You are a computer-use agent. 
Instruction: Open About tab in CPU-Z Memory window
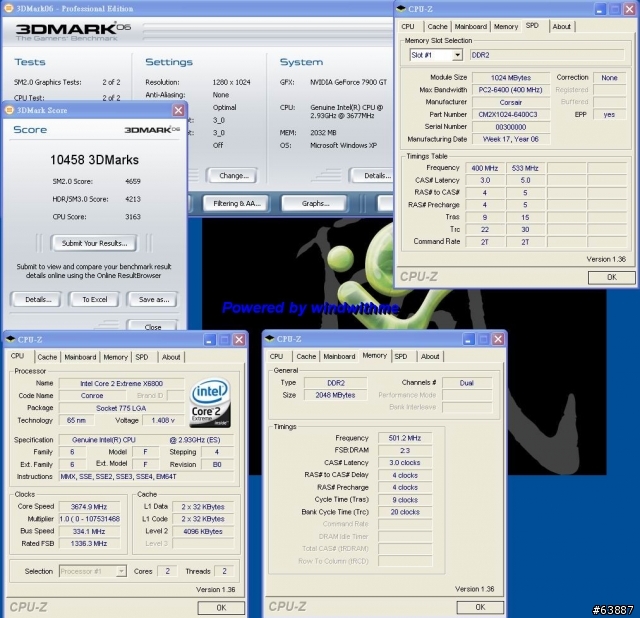tap(430, 356)
